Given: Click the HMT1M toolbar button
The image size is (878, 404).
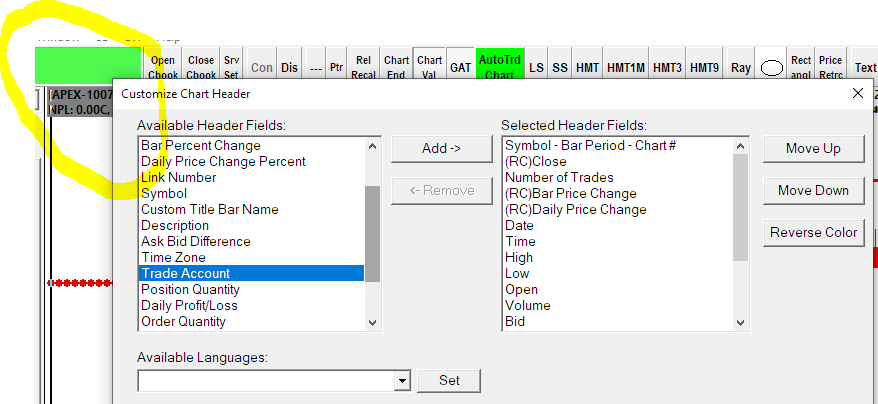Looking at the screenshot, I should [x=625, y=67].
